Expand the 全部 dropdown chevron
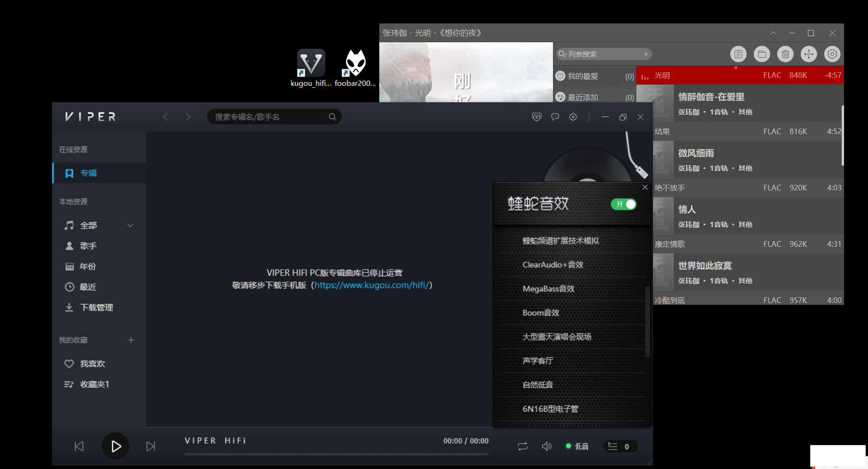868x469 pixels. [x=131, y=226]
